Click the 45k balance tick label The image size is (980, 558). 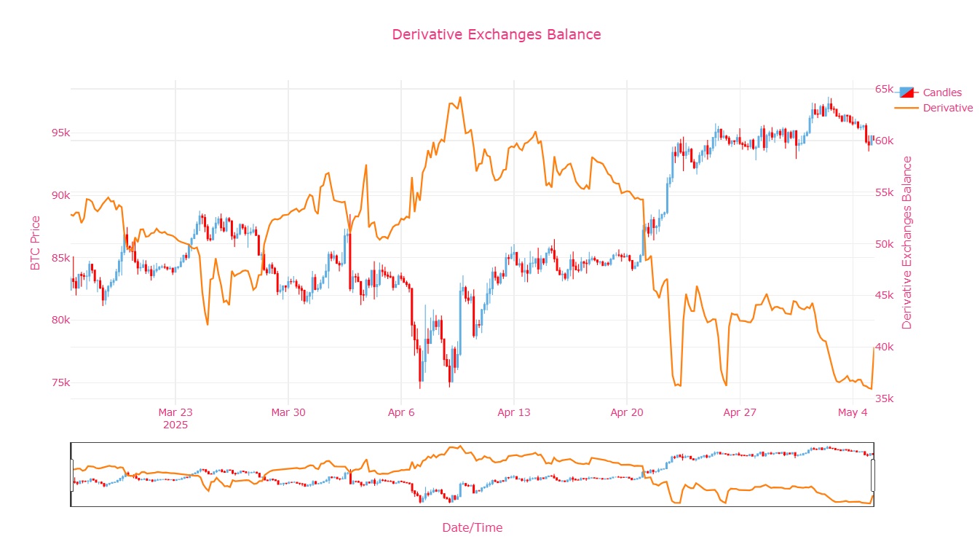(884, 295)
